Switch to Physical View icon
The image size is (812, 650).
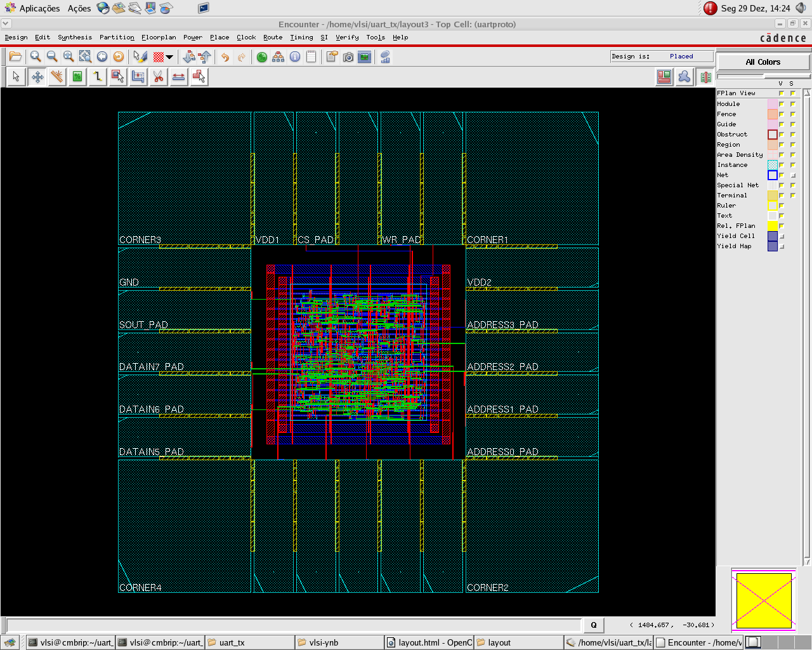tap(705, 77)
